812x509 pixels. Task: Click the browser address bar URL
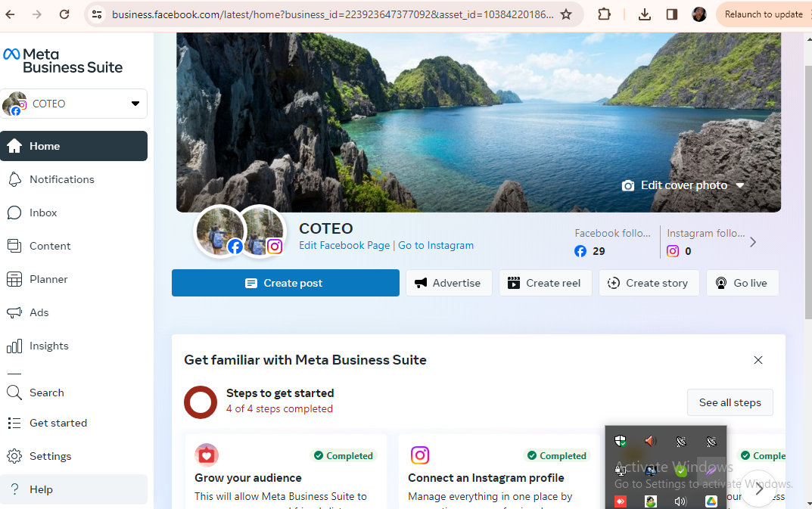[x=332, y=14]
